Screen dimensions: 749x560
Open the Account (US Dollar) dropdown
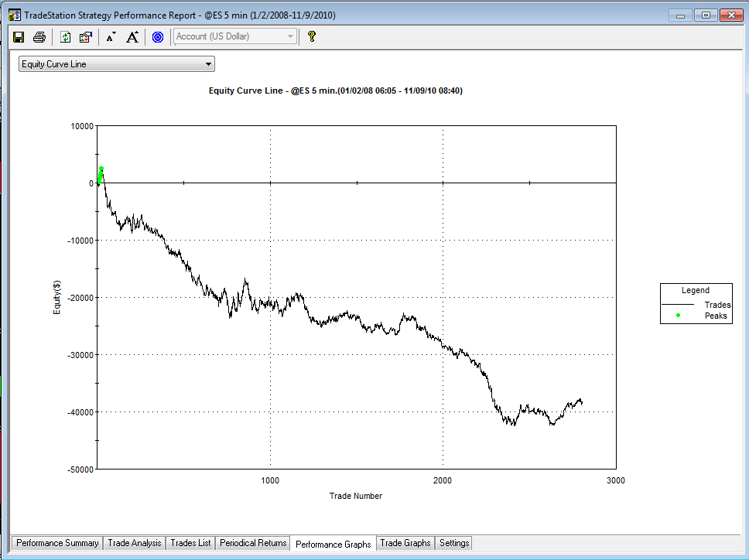(235, 36)
